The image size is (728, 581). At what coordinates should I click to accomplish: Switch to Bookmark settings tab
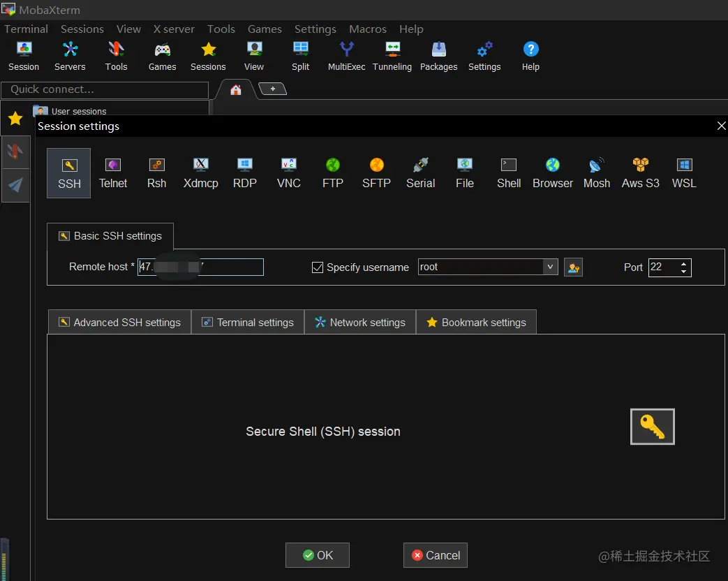[x=476, y=323]
